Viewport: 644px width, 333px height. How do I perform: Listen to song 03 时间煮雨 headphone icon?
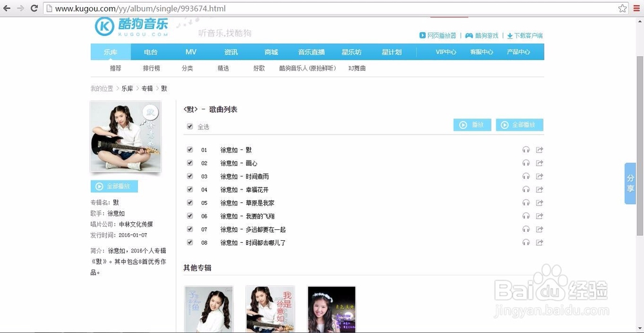(x=526, y=176)
